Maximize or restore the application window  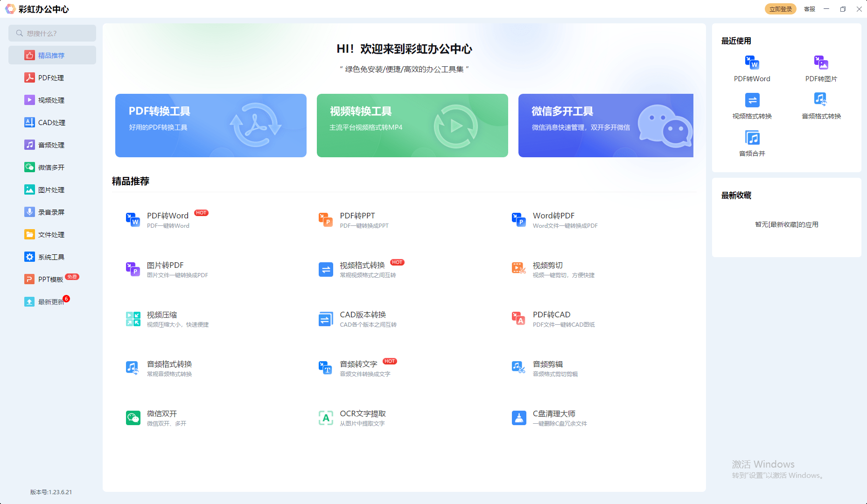(843, 9)
